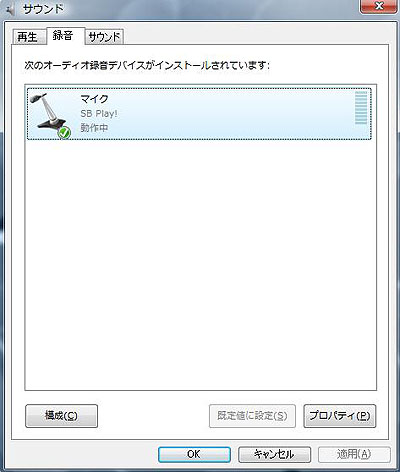Click the green default-device checkmark badge
This screenshot has width=400, height=472.
click(x=64, y=132)
